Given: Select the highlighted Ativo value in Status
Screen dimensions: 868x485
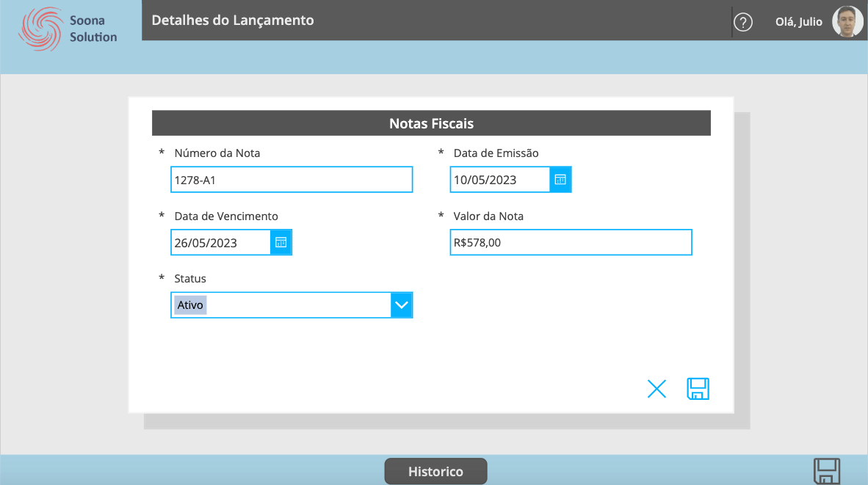Looking at the screenshot, I should pyautogui.click(x=191, y=305).
